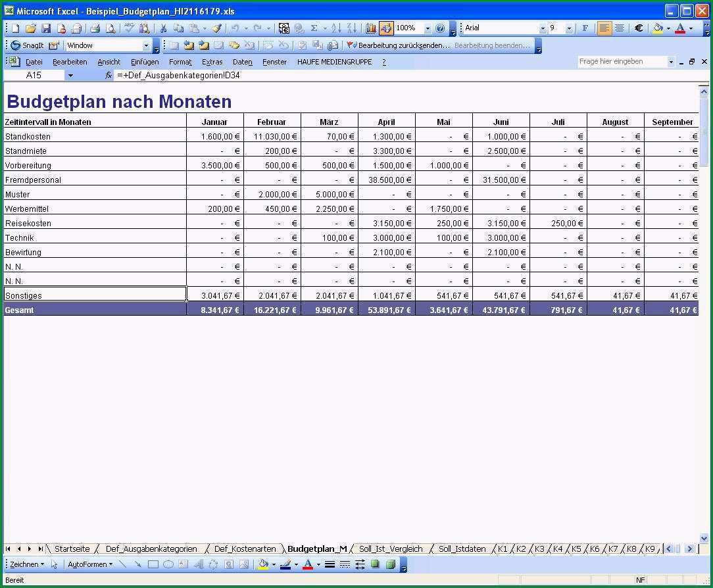Select the line drawing tool
This screenshot has width=713, height=588.
[122, 564]
